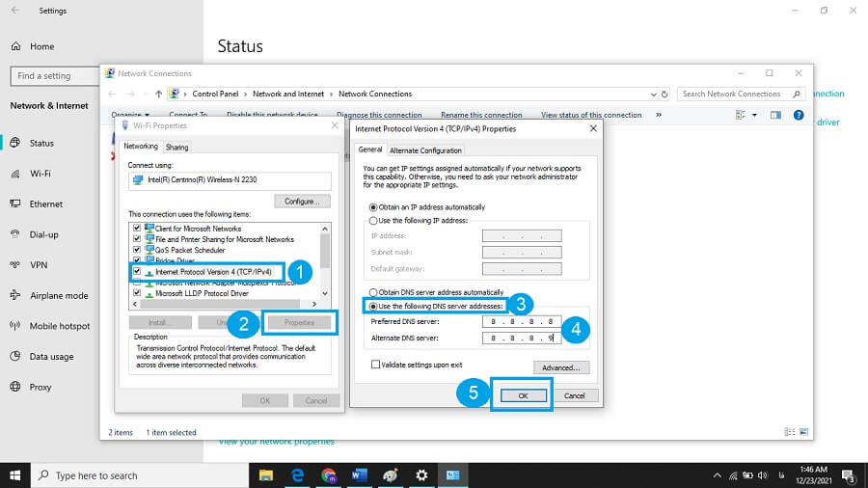The width and height of the screenshot is (868, 488).
Task: Click Properties in Wi-Fi Properties
Action: 300,322
